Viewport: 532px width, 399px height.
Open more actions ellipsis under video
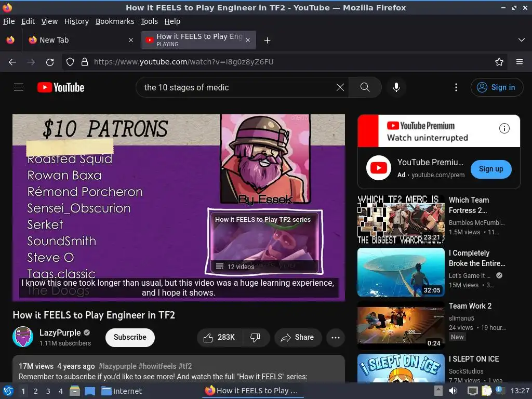336,337
